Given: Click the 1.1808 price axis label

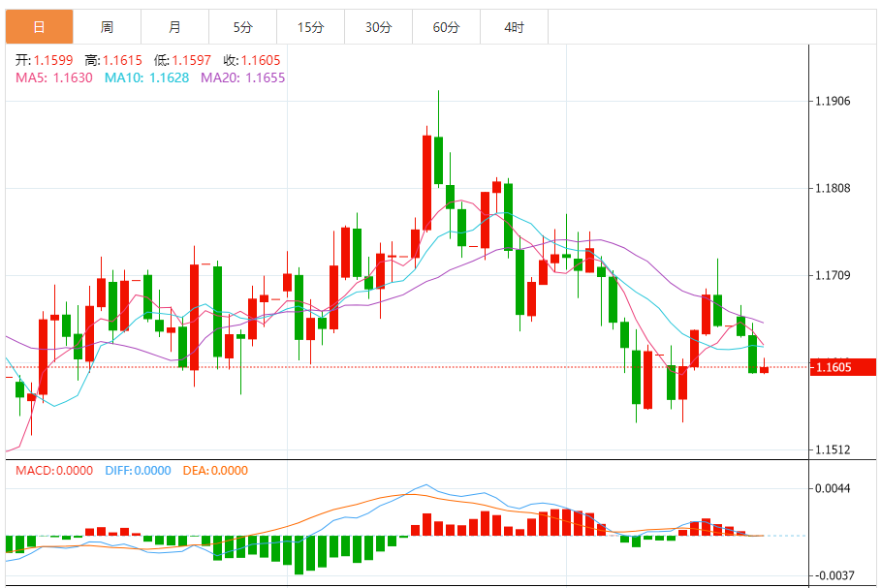Looking at the screenshot, I should [833, 188].
